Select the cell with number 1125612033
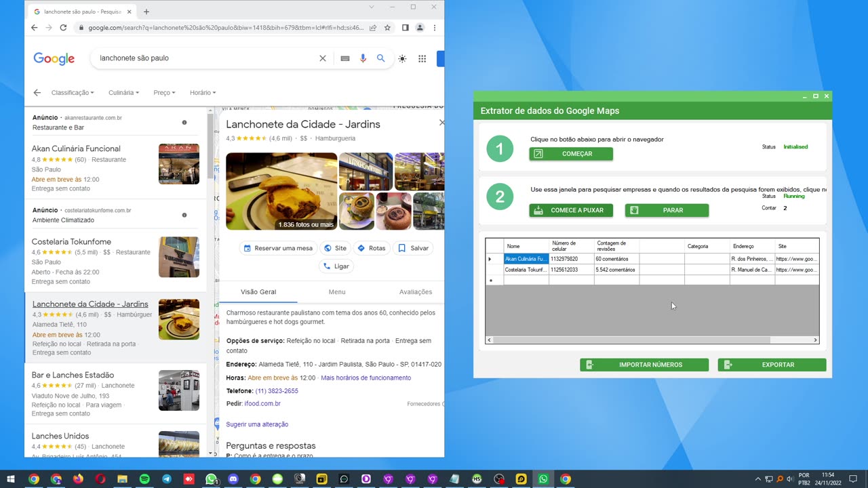This screenshot has width=868, height=488. [x=572, y=270]
